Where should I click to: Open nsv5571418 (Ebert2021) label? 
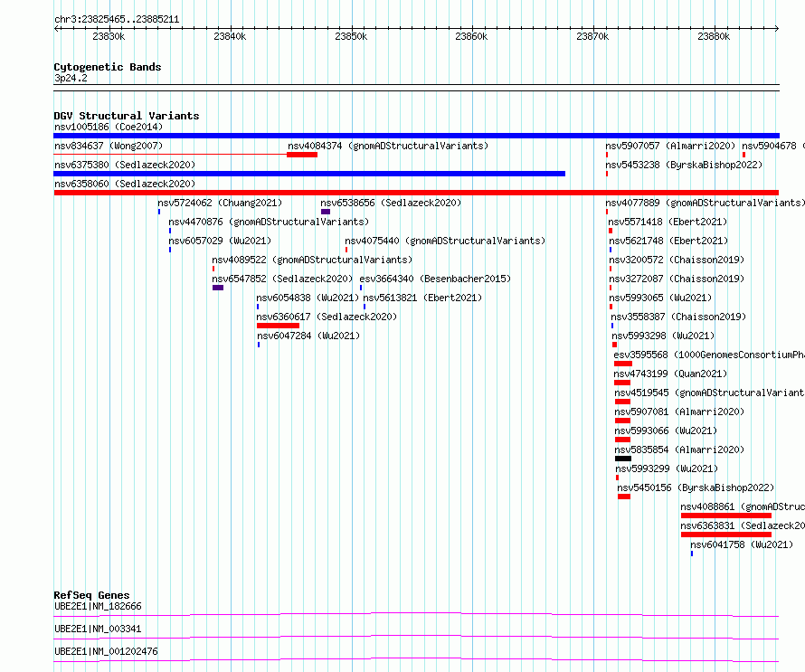[x=668, y=222]
